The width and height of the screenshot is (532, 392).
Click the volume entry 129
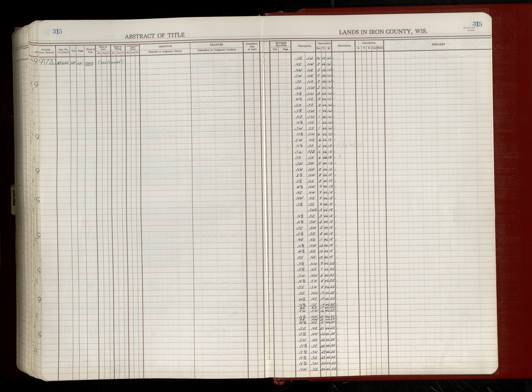pos(73,63)
